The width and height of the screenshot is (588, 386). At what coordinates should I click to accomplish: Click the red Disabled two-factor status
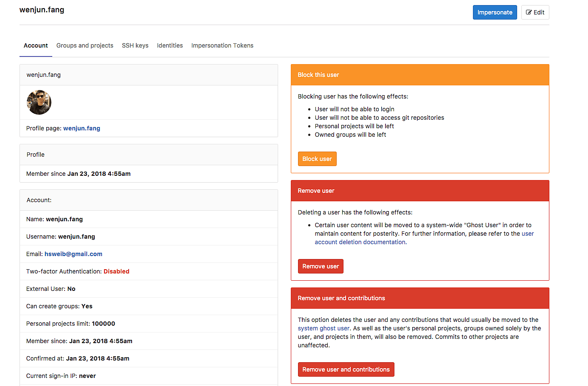[116, 271]
